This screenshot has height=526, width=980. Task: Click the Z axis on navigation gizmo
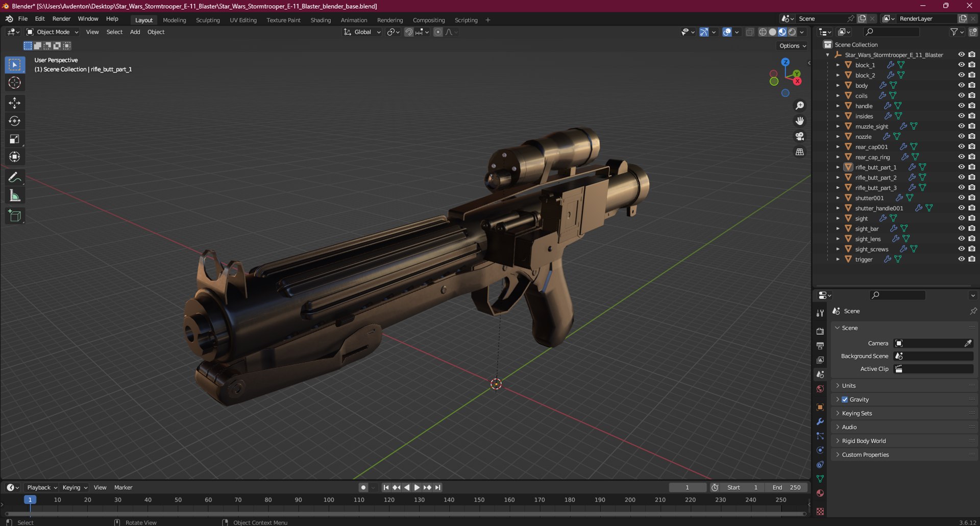coord(786,62)
